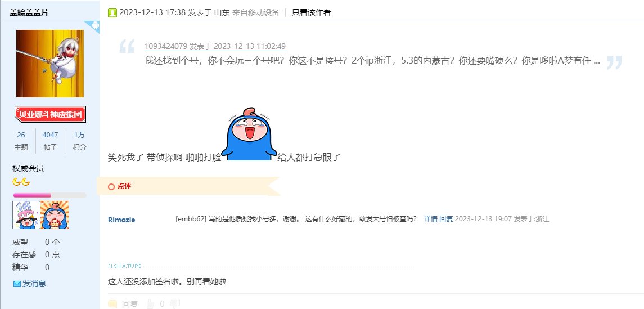Viewport: 644px width, 309px height.
Task: Open 盖鲸盖盖片 username link
Action: click(x=29, y=13)
